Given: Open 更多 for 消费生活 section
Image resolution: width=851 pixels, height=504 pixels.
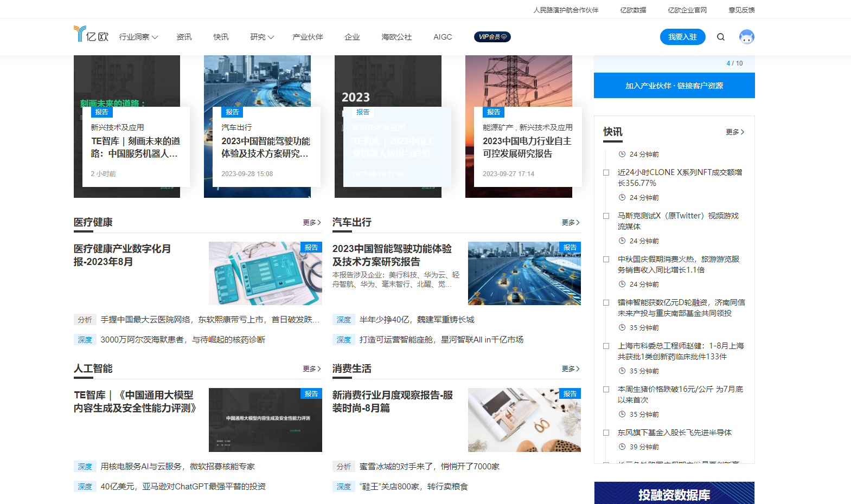Looking at the screenshot, I should [x=571, y=369].
